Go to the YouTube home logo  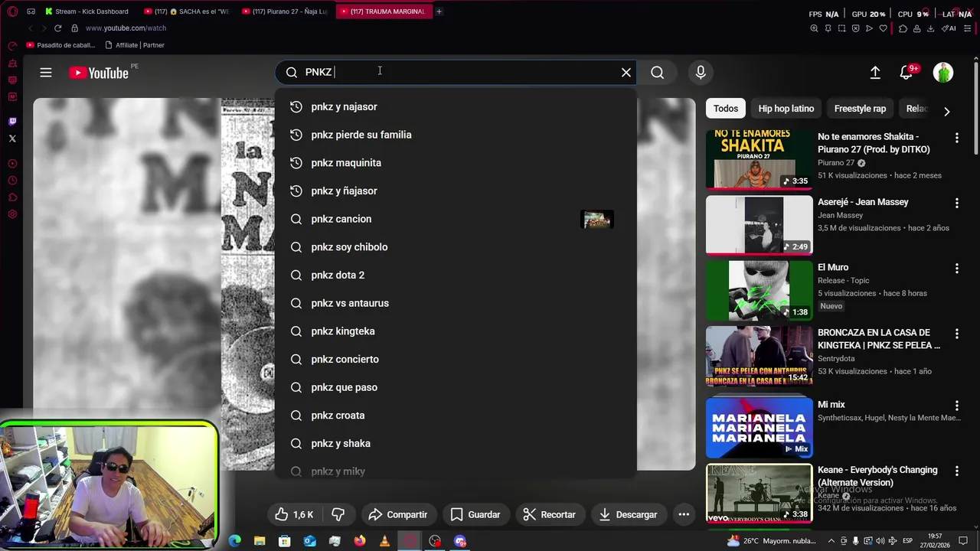tap(99, 73)
